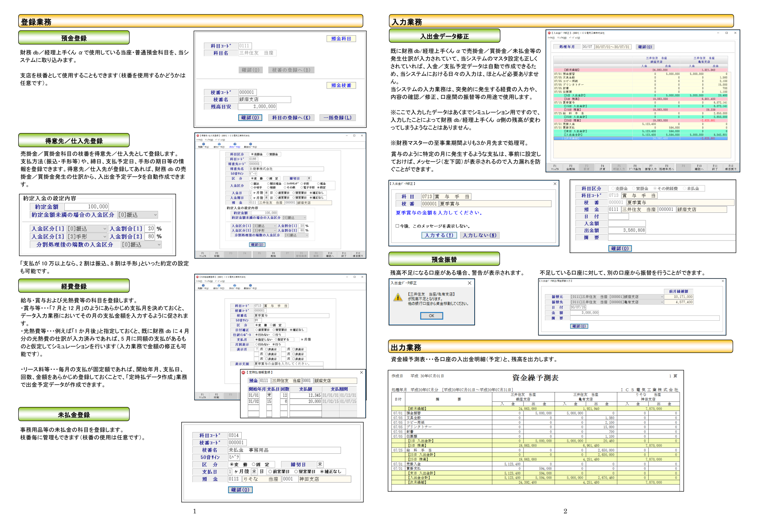Screen dimensions: 760x532
Task: Click 入力しない(N) button
Action: pos(480,235)
